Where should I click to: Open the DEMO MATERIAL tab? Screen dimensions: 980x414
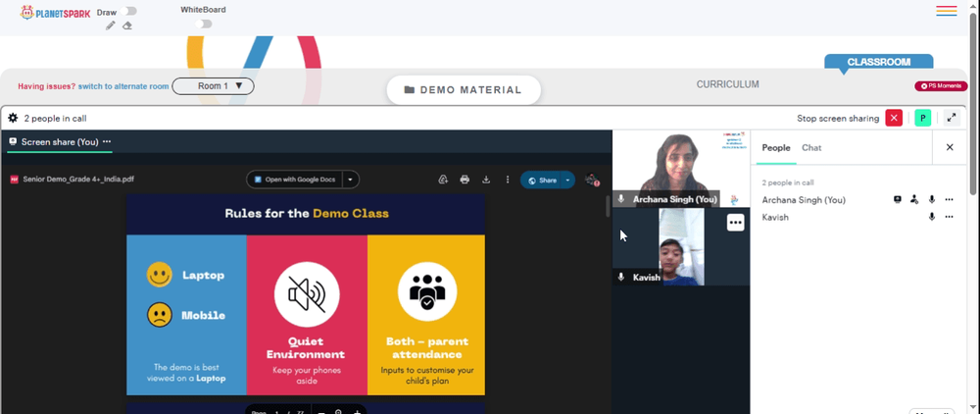click(x=464, y=90)
